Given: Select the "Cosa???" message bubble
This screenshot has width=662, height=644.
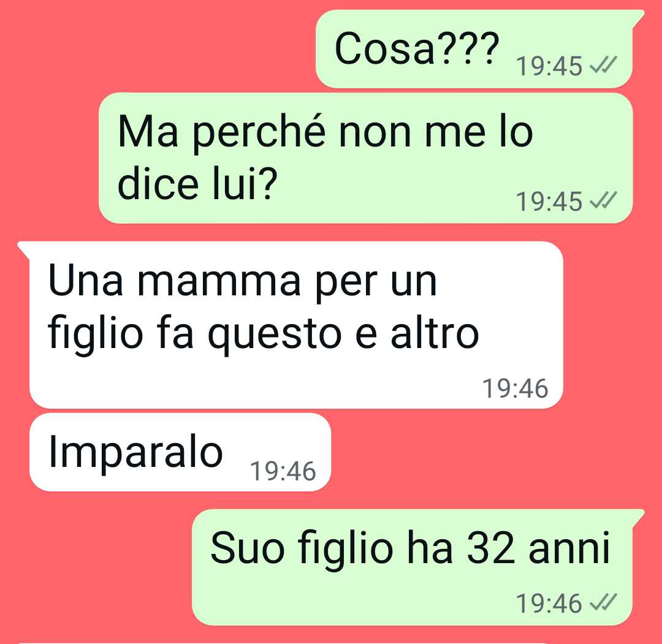Looking at the screenshot, I should [474, 49].
